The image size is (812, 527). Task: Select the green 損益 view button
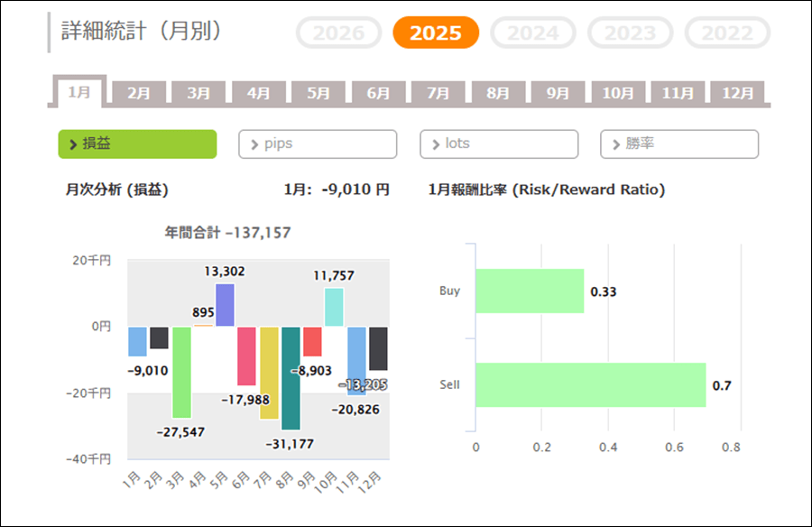pos(137,144)
